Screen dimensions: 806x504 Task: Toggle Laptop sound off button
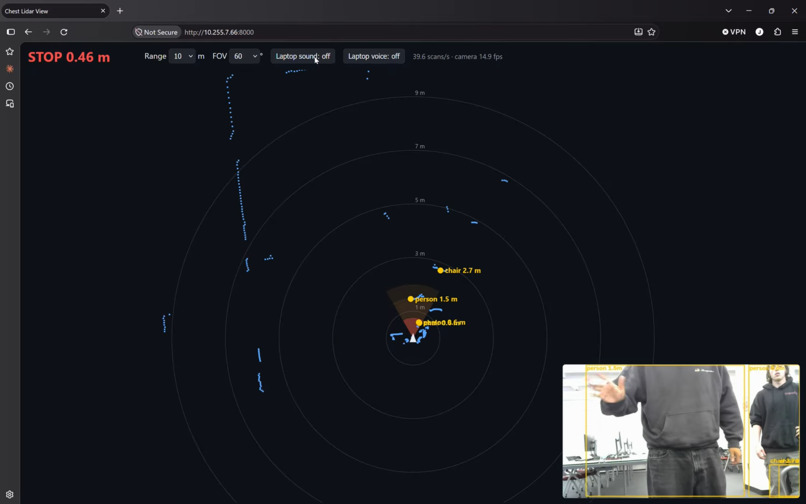pos(303,56)
